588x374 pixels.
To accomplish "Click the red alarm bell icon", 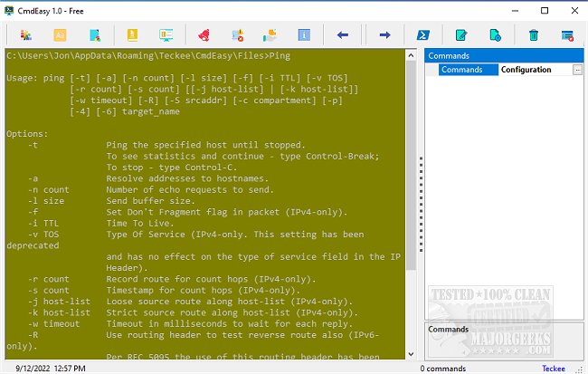I will tap(204, 35).
